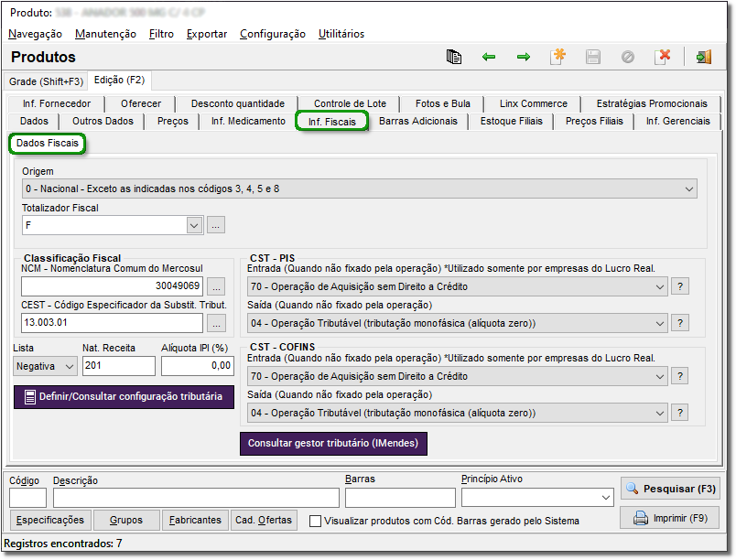Open the Configuração menu
The width and height of the screenshot is (736, 560).
tap(273, 34)
